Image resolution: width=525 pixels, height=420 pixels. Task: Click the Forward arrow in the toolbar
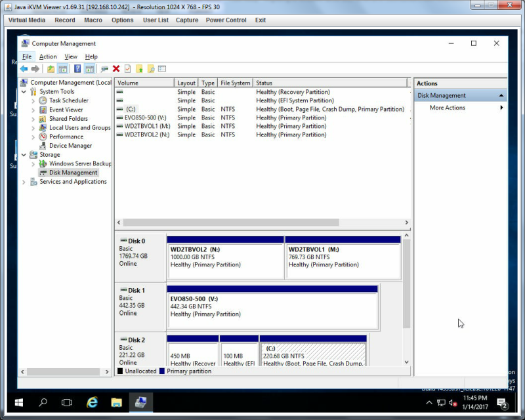[35, 69]
